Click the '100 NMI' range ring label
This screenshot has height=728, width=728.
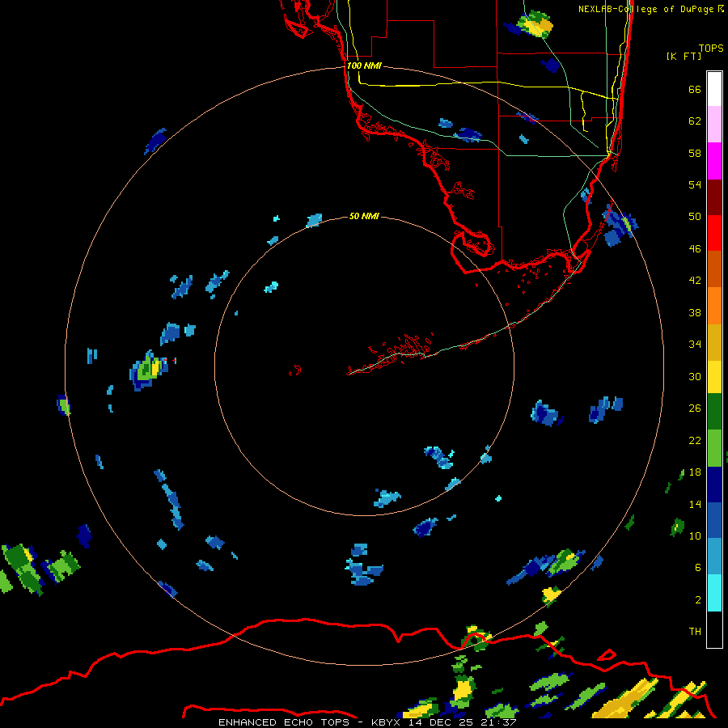364,66
